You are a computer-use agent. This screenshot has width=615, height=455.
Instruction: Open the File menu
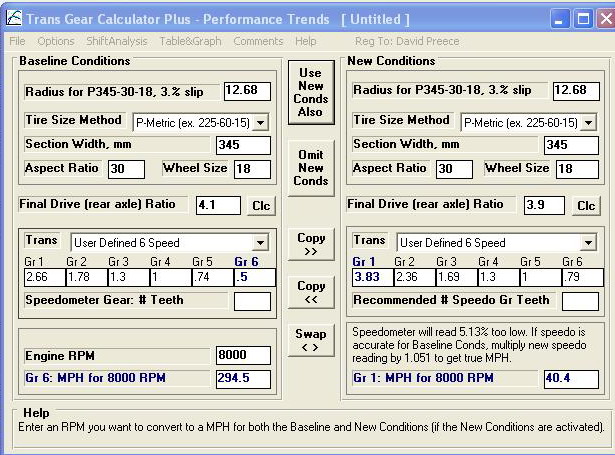tap(17, 41)
